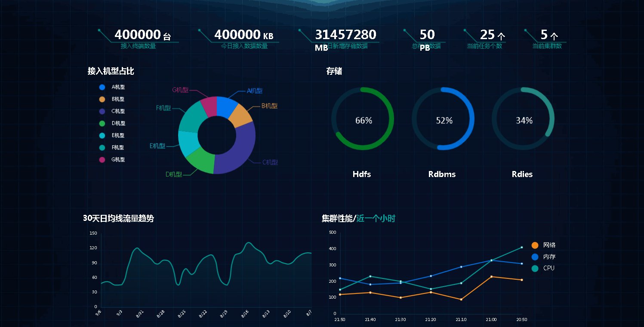Click A机型 pie callout label
644x327 pixels.
(x=255, y=91)
